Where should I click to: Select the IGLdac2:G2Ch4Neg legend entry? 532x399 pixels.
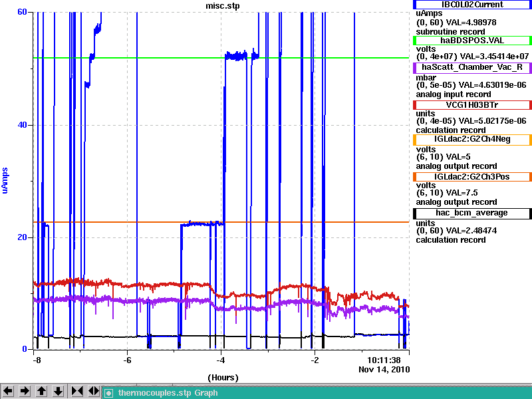pos(472,140)
